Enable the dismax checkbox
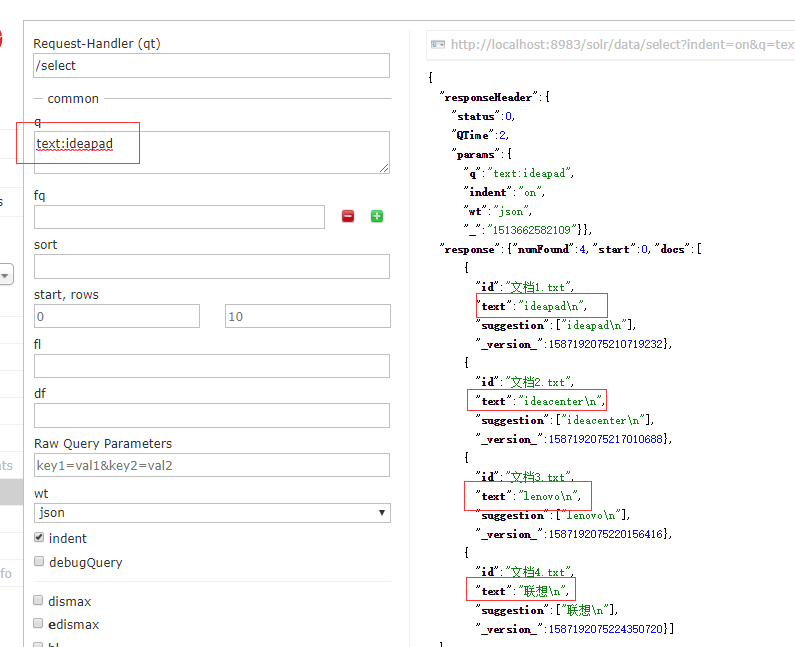The image size is (795, 647). 38,600
